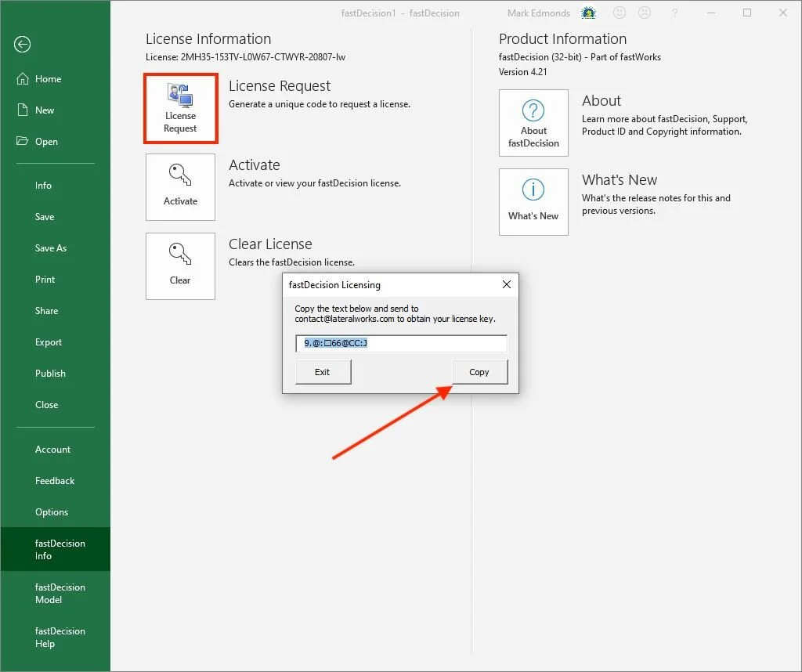Click the License Request tile button
The image size is (802, 672).
point(181,108)
